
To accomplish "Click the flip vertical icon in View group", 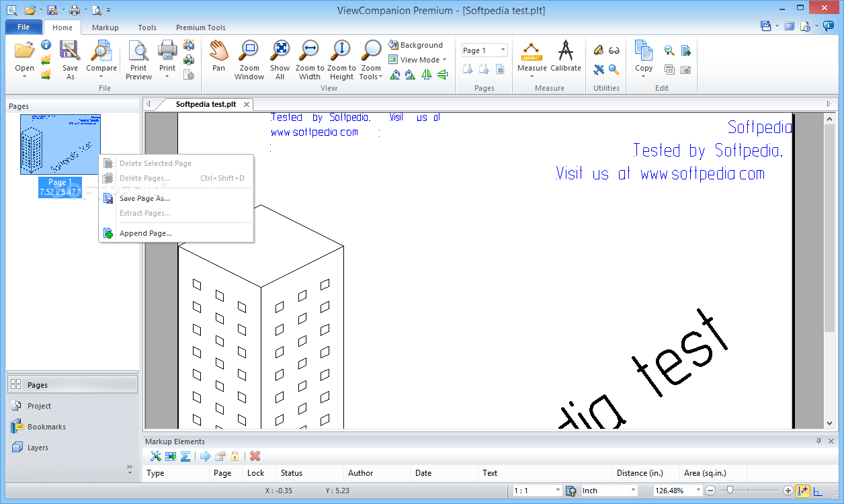I will click(x=442, y=74).
